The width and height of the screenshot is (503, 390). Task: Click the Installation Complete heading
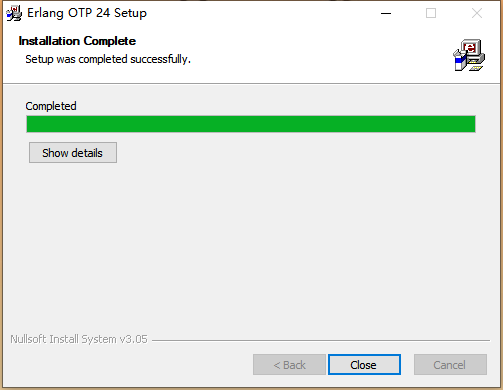[x=77, y=41]
